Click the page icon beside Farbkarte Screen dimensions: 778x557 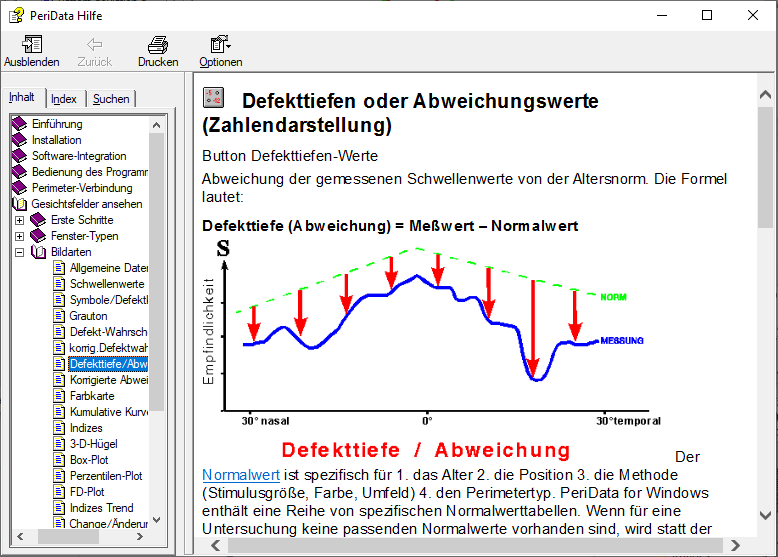pos(59,396)
